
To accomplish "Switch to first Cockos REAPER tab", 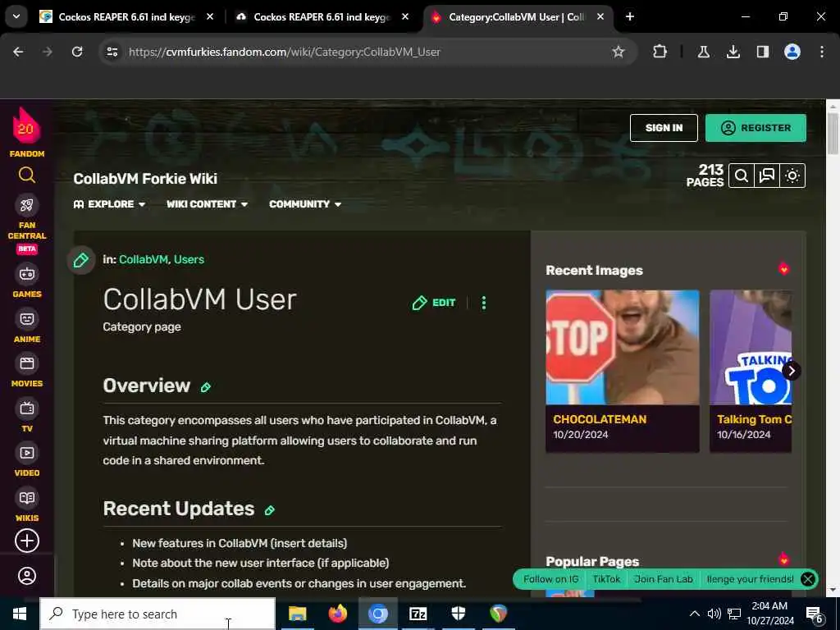I will coord(126,16).
